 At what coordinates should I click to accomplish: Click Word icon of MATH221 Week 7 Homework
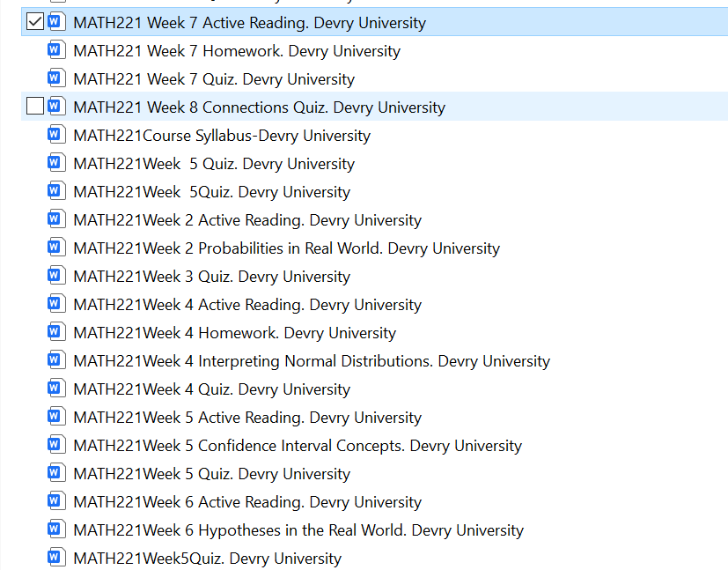[x=56, y=50]
